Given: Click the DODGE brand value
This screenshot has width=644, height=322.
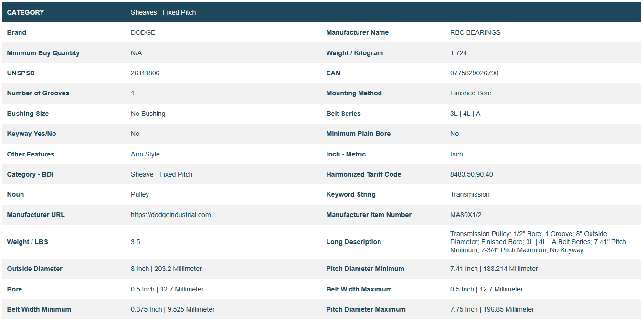Looking at the screenshot, I should click(x=143, y=32).
